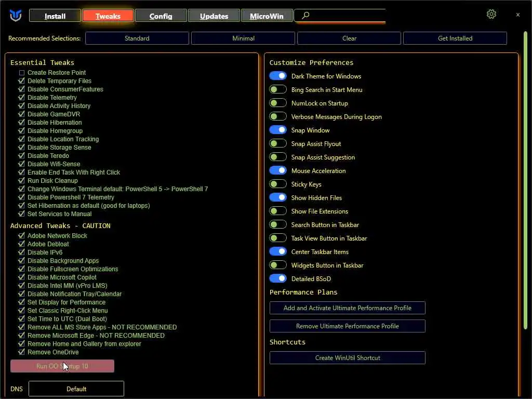532x399 pixels.
Task: Uncheck Disable Intel MM (vPro LMS)
Action: point(22,285)
